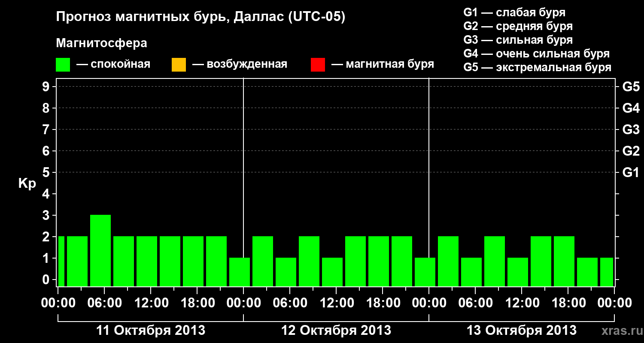
Task: Click the Kp 1 bar over 06:00 on 13 Октября
Action: [x=471, y=272]
